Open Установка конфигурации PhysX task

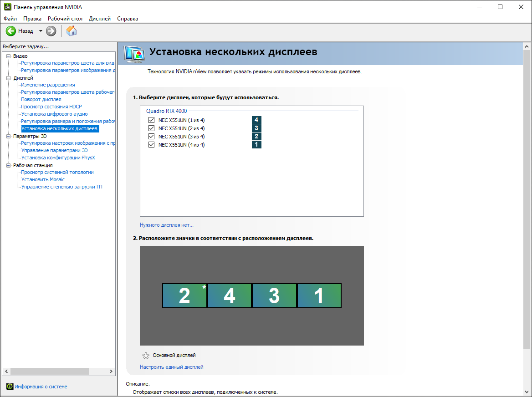[x=58, y=158]
